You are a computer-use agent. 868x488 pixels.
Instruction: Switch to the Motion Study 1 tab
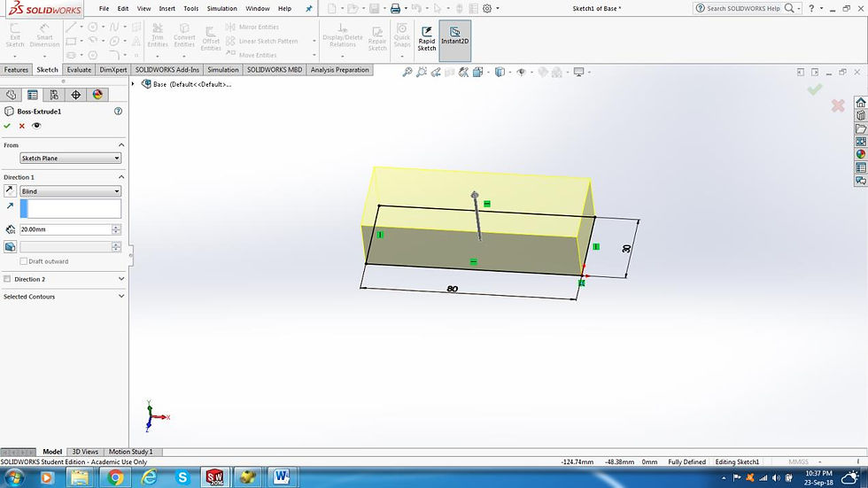(x=131, y=452)
